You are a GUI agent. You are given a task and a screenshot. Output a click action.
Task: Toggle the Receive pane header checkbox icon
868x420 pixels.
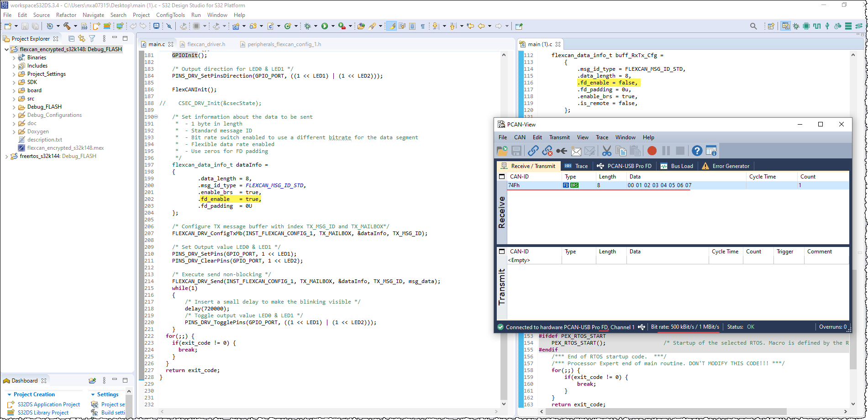(x=502, y=177)
